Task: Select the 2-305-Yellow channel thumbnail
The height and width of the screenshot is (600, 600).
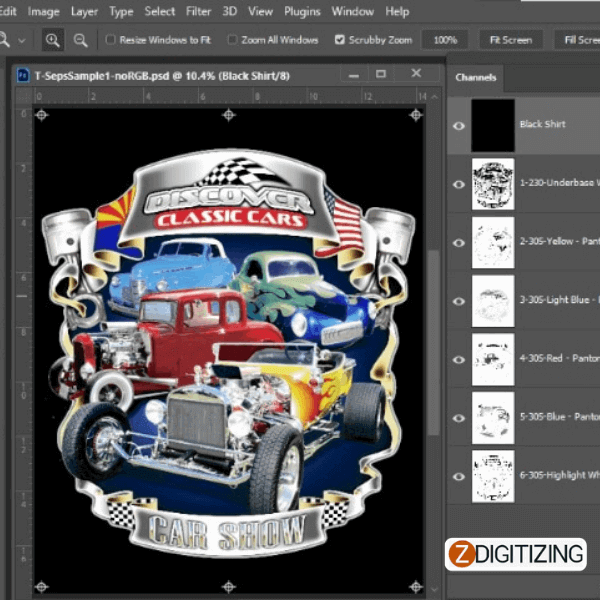Action: point(493,243)
